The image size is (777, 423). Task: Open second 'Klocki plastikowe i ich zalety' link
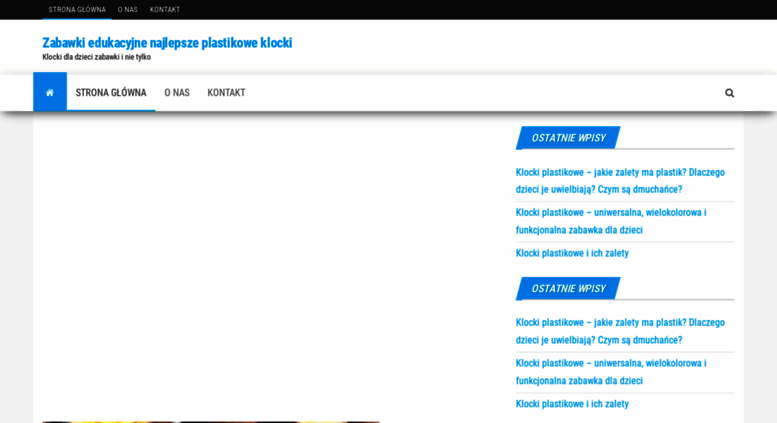[x=572, y=404]
